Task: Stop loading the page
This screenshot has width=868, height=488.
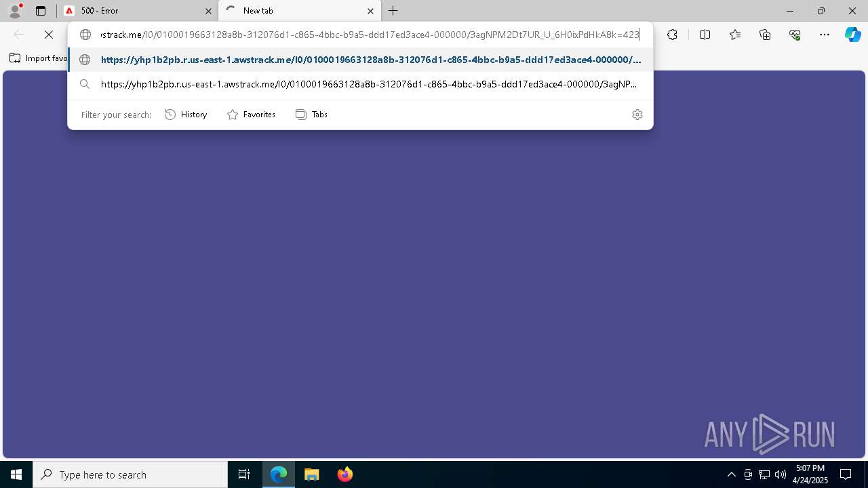Action: click(x=49, y=35)
